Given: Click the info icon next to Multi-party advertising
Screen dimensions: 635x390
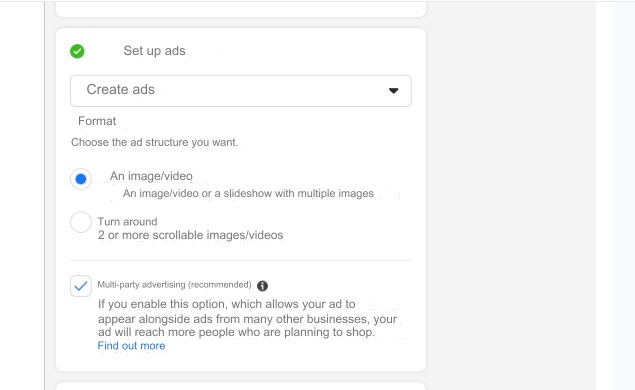Looking at the screenshot, I should pos(262,286).
